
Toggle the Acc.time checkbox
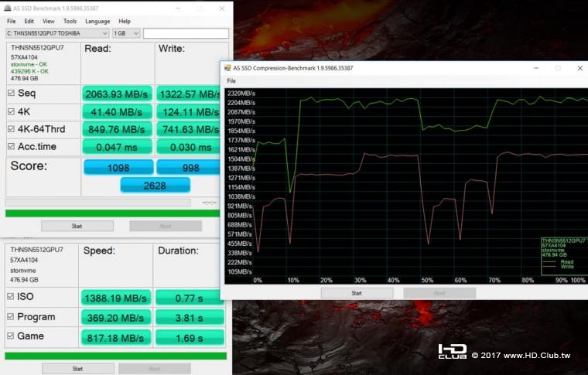pos(11,147)
